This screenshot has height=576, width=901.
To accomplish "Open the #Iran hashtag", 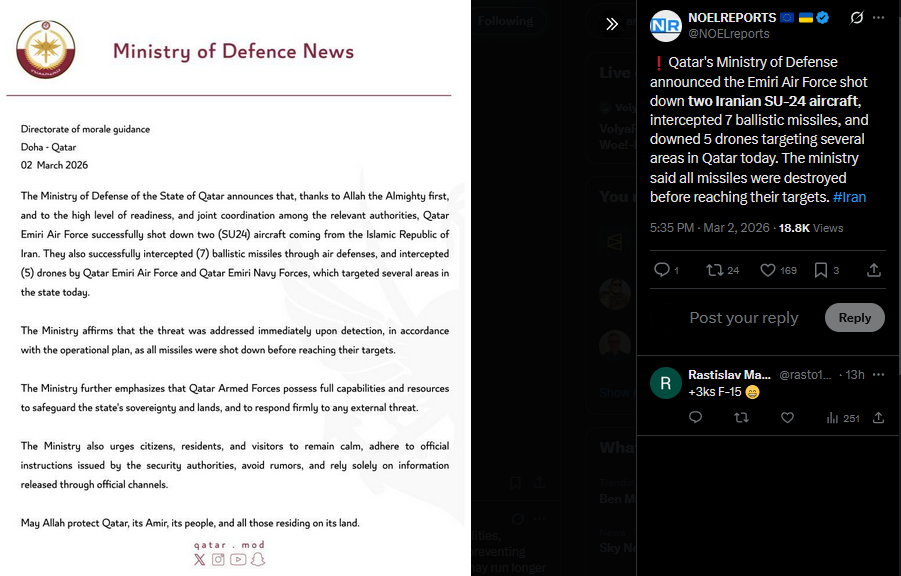I will 849,197.
